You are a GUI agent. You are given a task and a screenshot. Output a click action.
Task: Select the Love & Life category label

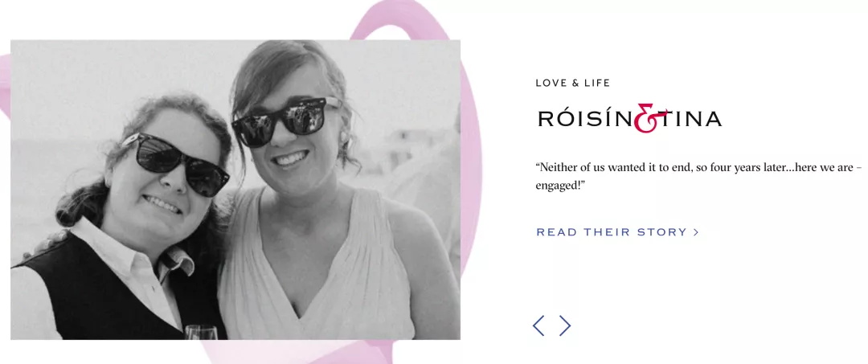pos(572,83)
